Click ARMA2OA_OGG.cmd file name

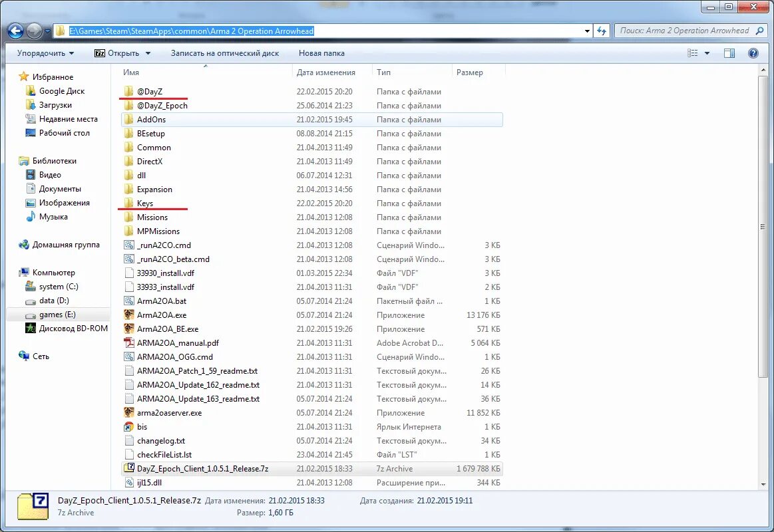point(175,357)
